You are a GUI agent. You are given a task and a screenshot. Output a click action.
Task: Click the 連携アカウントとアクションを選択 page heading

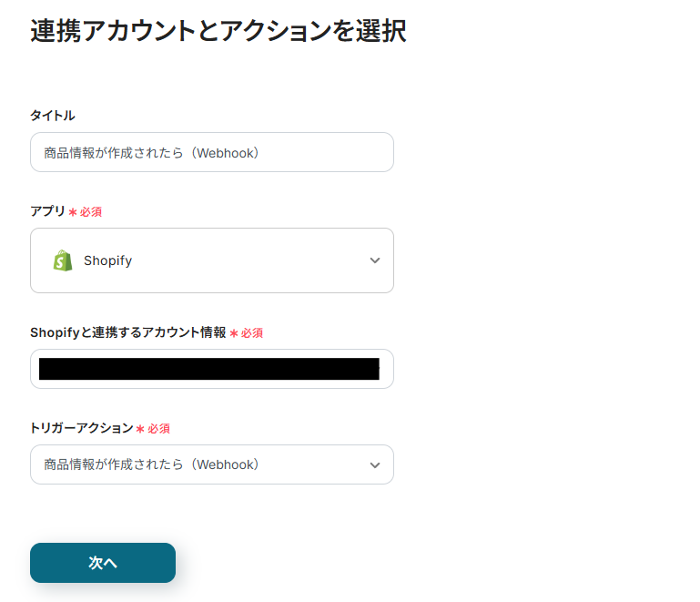[218, 30]
